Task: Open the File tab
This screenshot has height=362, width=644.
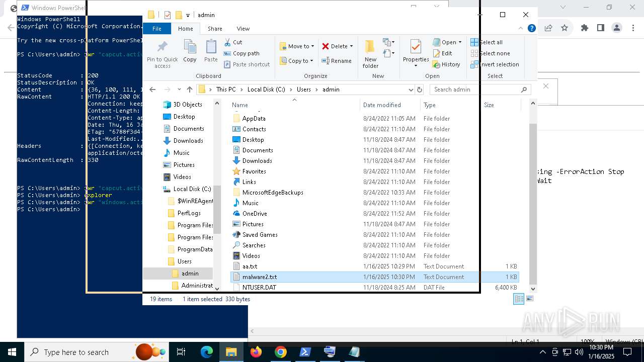Action: click(x=157, y=29)
